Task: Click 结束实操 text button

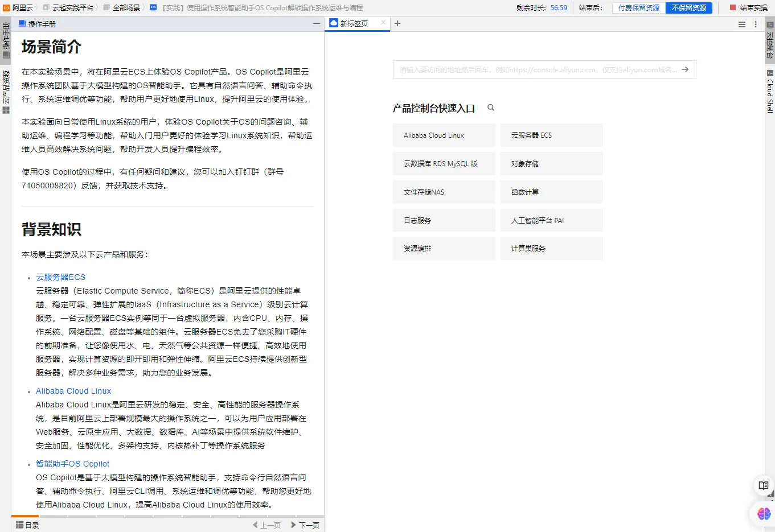Action: [x=754, y=8]
